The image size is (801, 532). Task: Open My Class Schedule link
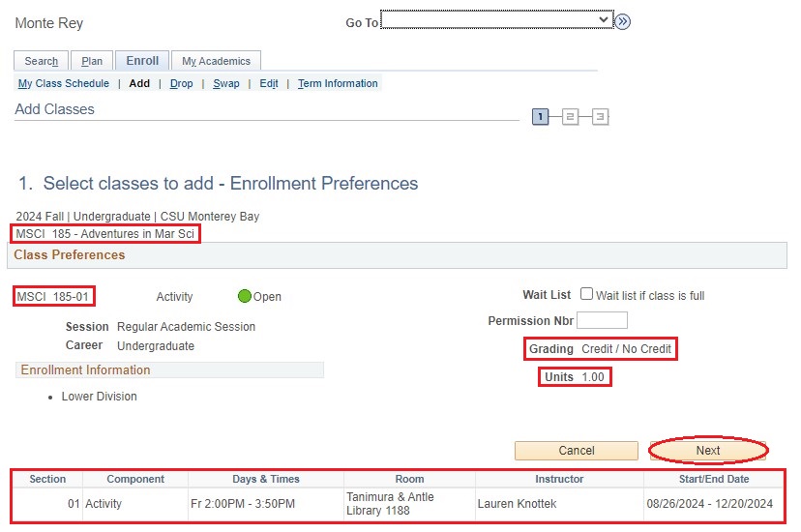[64, 84]
